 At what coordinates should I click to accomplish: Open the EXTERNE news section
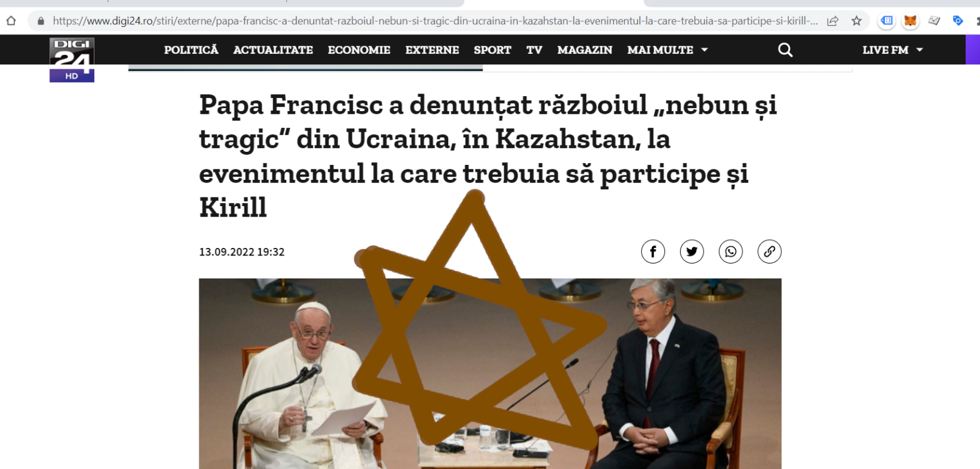pyautogui.click(x=432, y=50)
